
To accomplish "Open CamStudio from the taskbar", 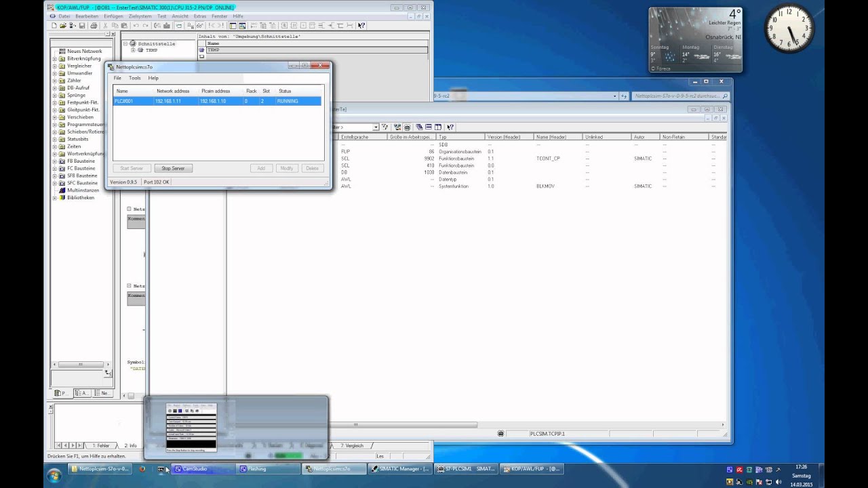I will (x=203, y=468).
